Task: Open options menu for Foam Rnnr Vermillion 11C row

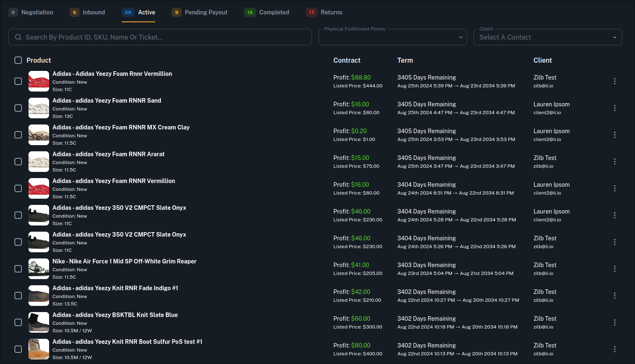Action: click(x=615, y=81)
